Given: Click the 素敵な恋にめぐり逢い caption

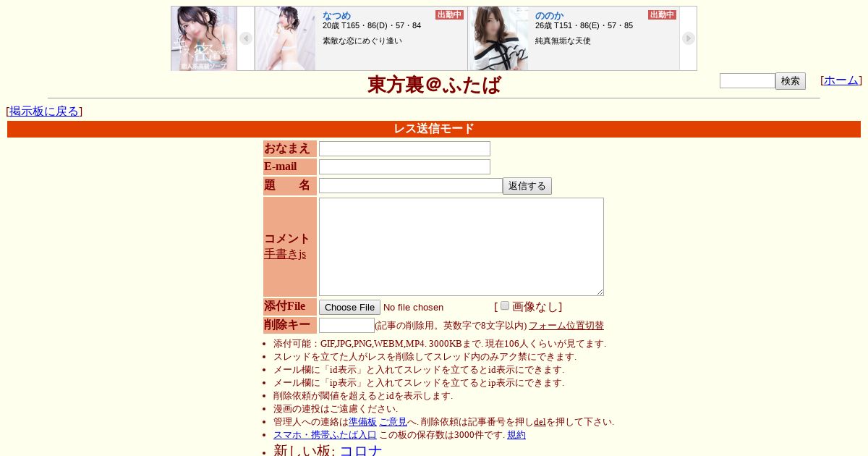Looking at the screenshot, I should (362, 41).
